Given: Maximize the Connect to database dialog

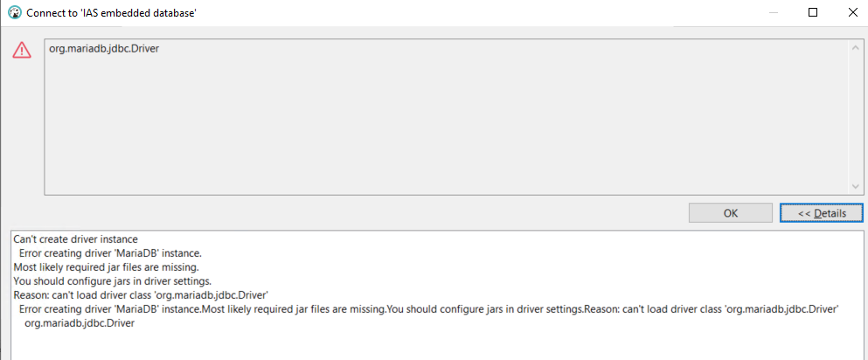Looking at the screenshot, I should 813,13.
